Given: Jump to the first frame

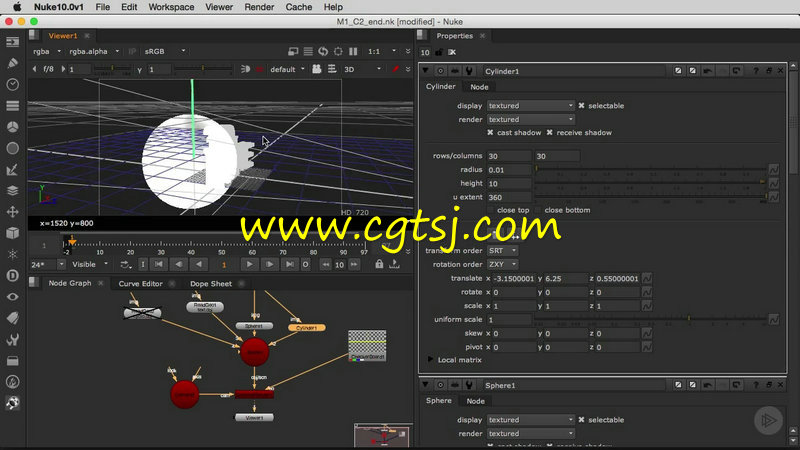Looking at the screenshot, I should pyautogui.click(x=159, y=264).
